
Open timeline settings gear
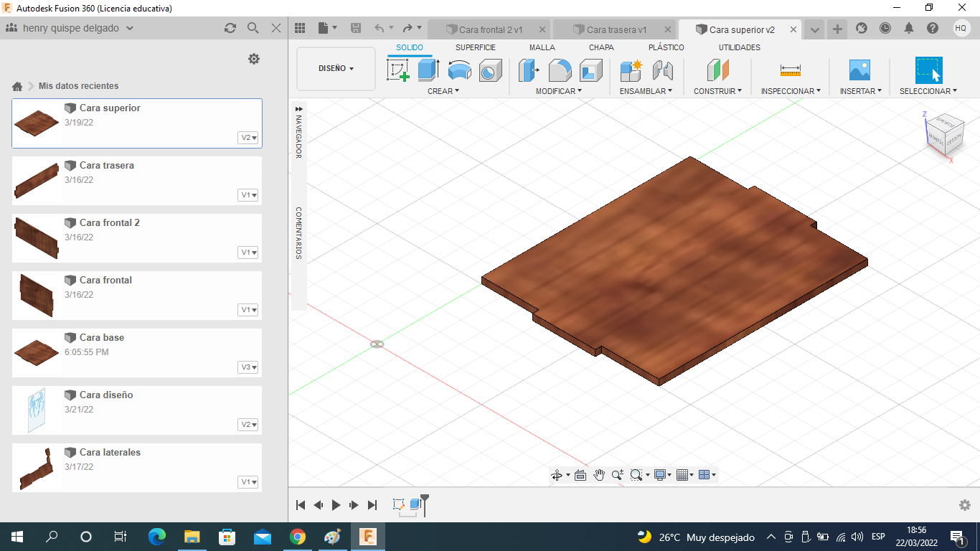pos(965,505)
